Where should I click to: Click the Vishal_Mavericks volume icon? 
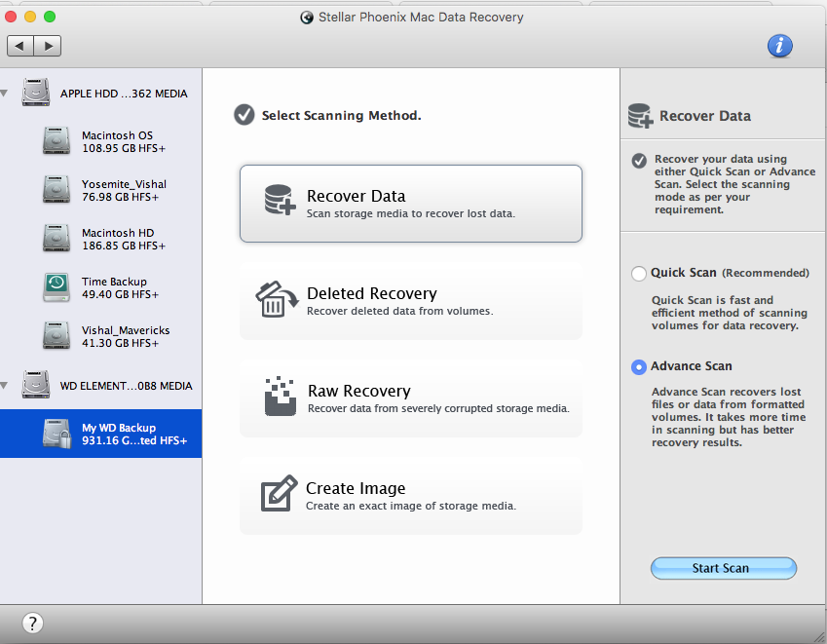pyautogui.click(x=56, y=336)
